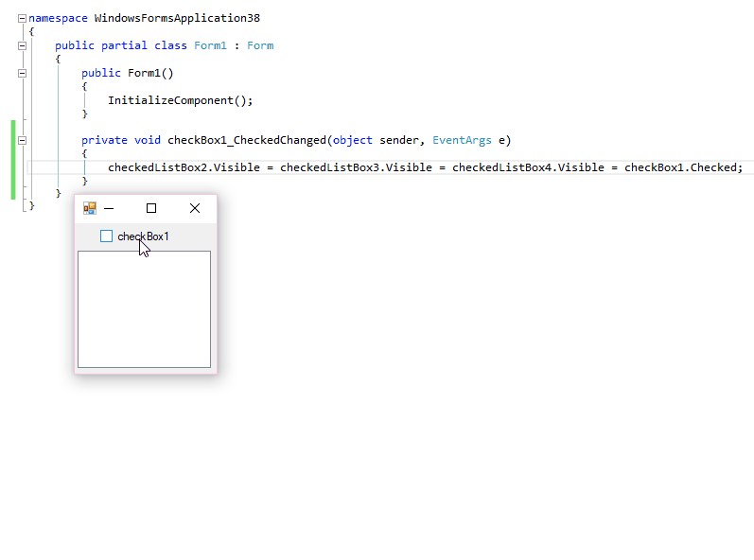Click checkedListBox4.Visible in the assignment line

pos(528,167)
